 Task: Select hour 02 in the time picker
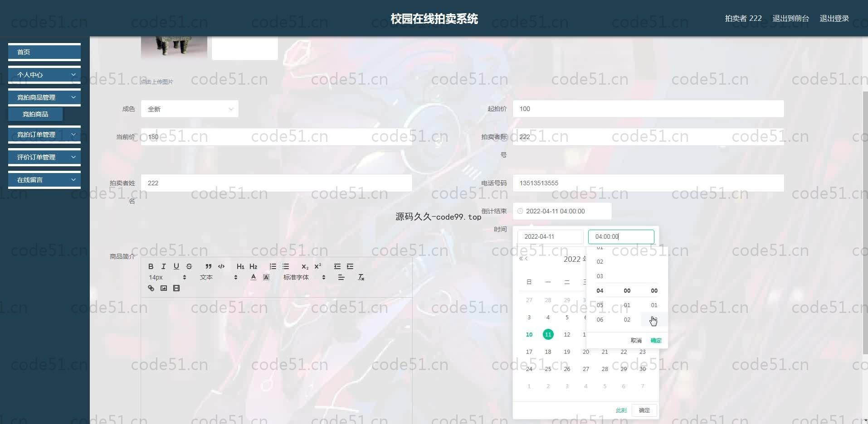600,261
